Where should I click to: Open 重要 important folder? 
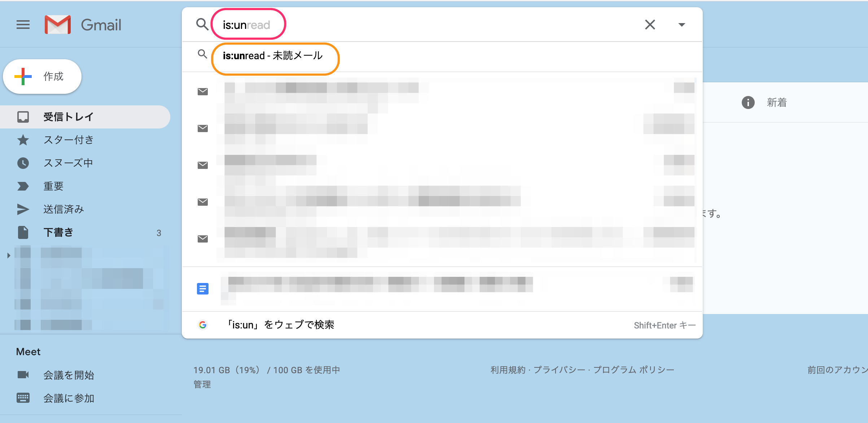[85, 186]
